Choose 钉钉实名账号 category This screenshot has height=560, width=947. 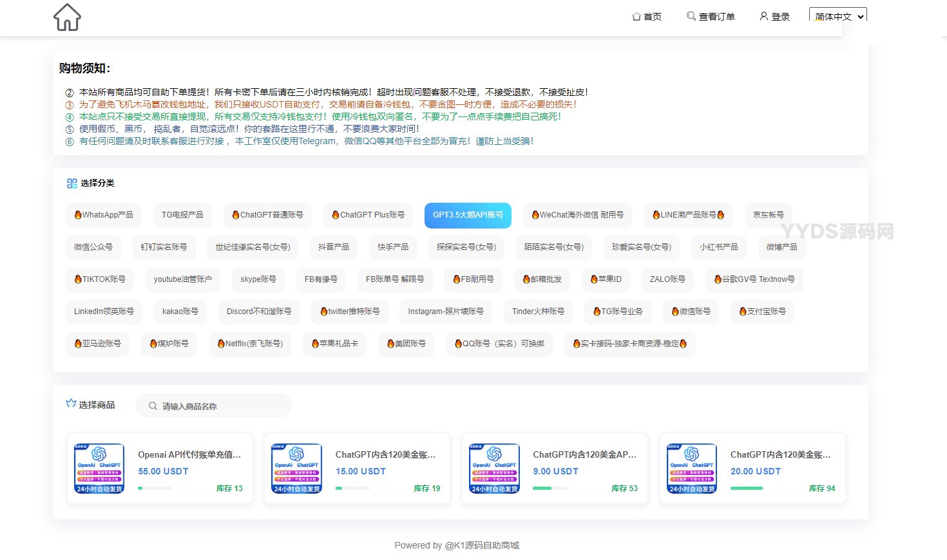(164, 247)
